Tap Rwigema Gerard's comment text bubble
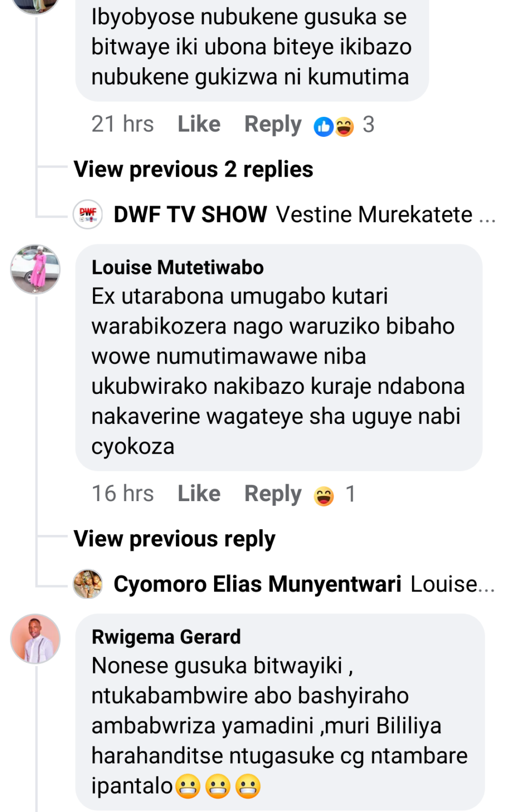 (279, 725)
